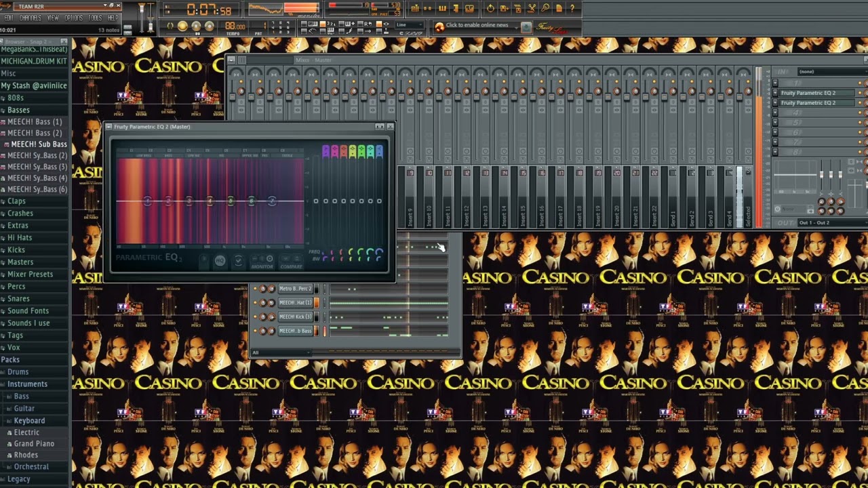868x488 pixels.
Task: Select Grand Piano item in browser
Action: click(x=34, y=444)
